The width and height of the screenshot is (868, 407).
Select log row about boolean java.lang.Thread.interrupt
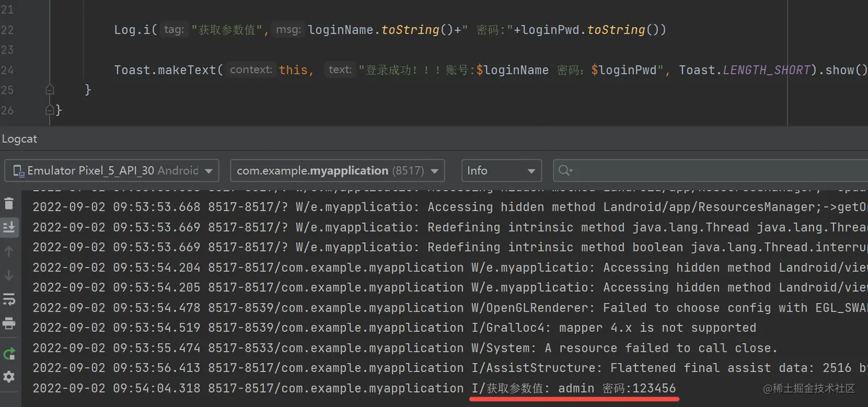450,247
